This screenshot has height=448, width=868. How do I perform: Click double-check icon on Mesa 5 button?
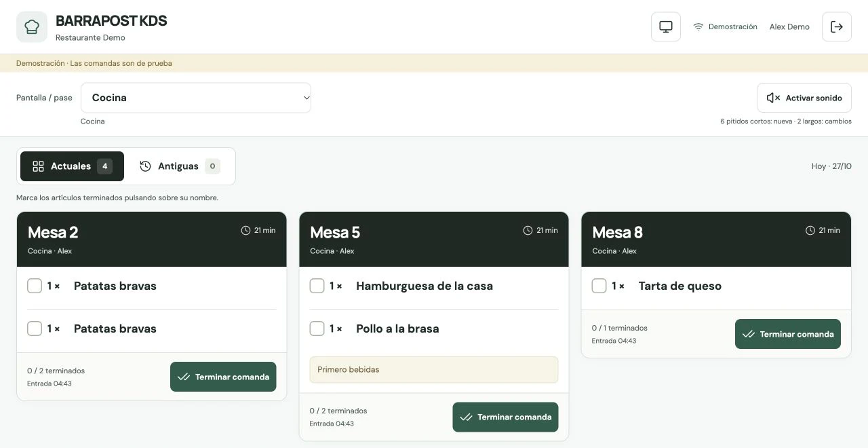point(466,417)
